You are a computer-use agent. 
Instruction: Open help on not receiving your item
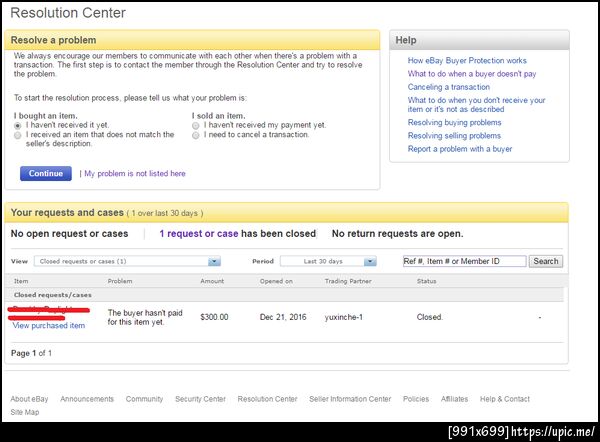[476, 104]
